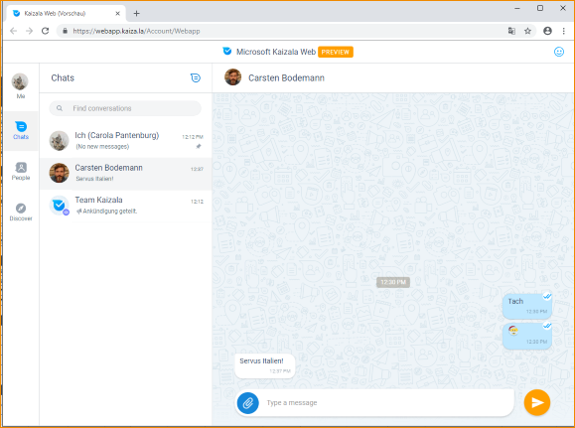Image resolution: width=575 pixels, height=428 pixels.
Task: Open the People sidebar icon
Action: [x=21, y=171]
